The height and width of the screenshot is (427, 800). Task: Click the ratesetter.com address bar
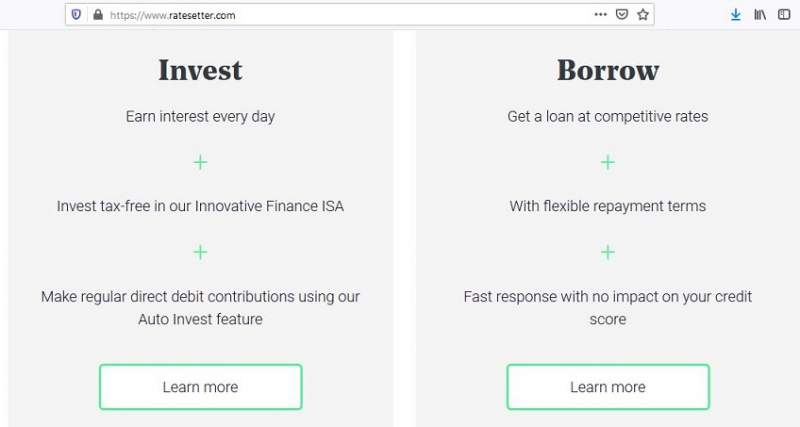(x=347, y=15)
